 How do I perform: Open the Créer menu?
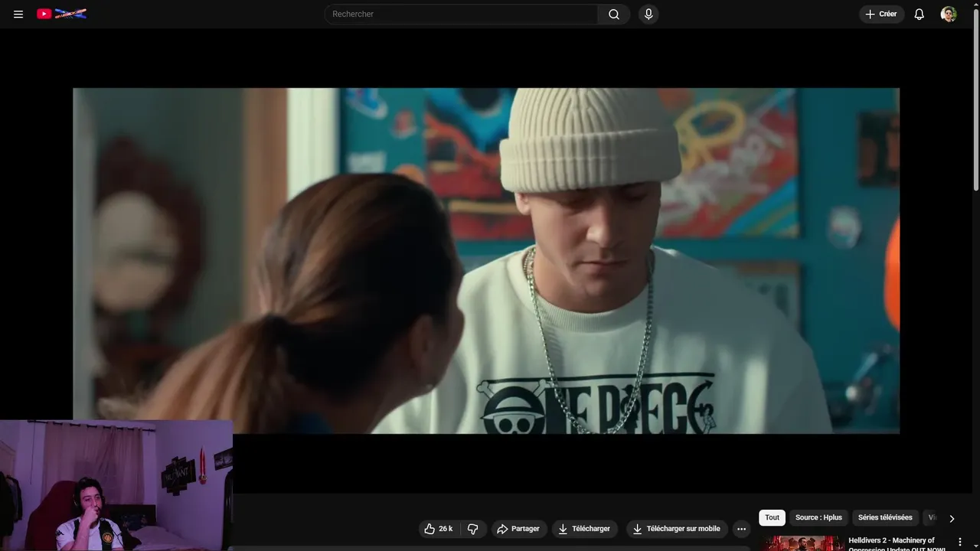(x=881, y=14)
